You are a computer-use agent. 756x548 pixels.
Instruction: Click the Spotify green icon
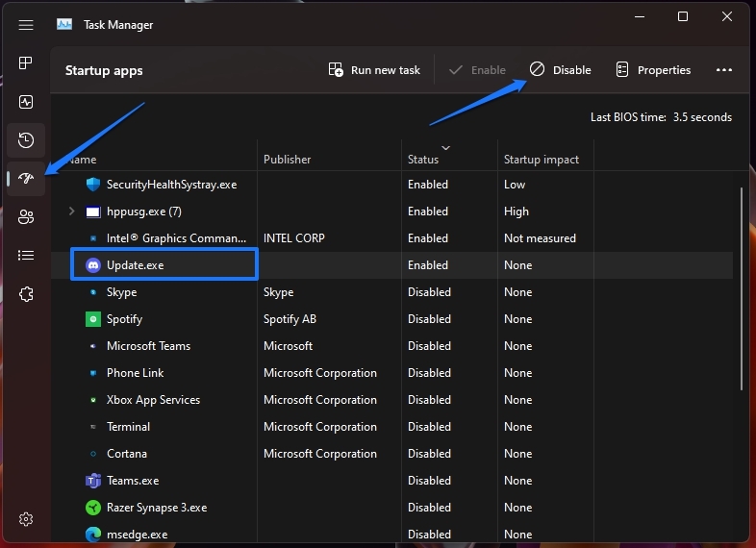pyautogui.click(x=93, y=319)
